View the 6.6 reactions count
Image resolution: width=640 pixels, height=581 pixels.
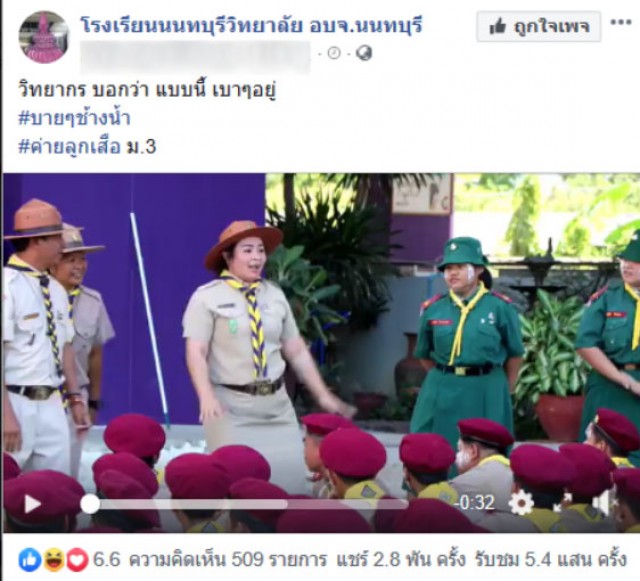(107, 559)
